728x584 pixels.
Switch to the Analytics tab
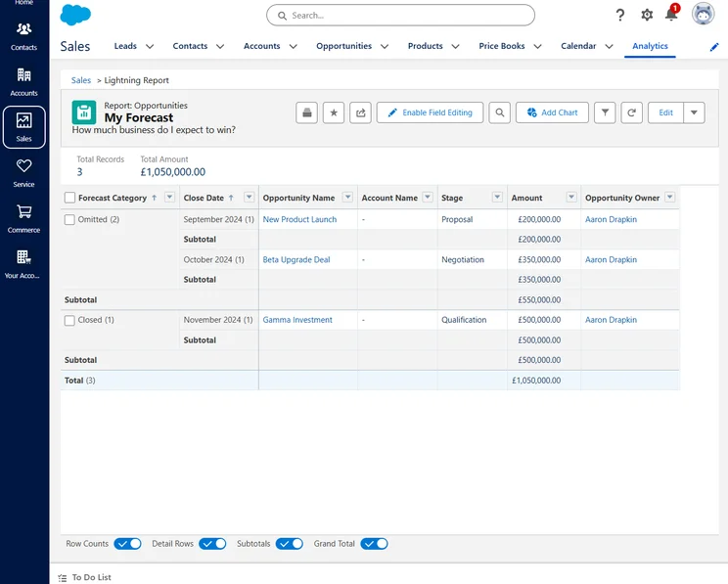[650, 46]
